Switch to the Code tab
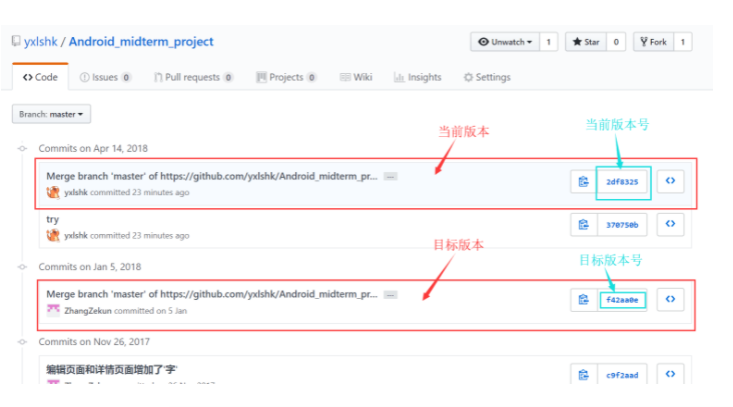This screenshot has width=733, height=407. click(40, 77)
